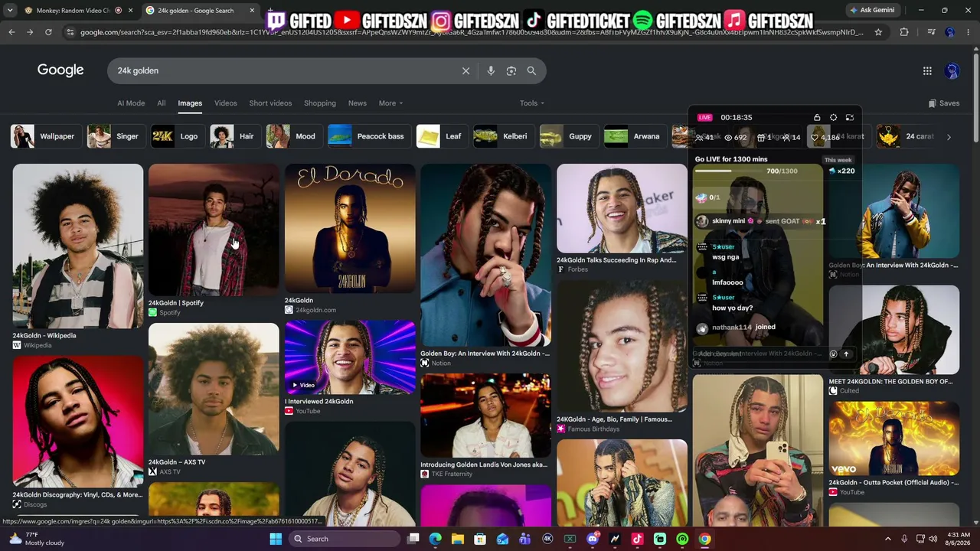Open the Chrome extensions puzzle icon
This screenshot has width=980, height=551.
[x=904, y=32]
